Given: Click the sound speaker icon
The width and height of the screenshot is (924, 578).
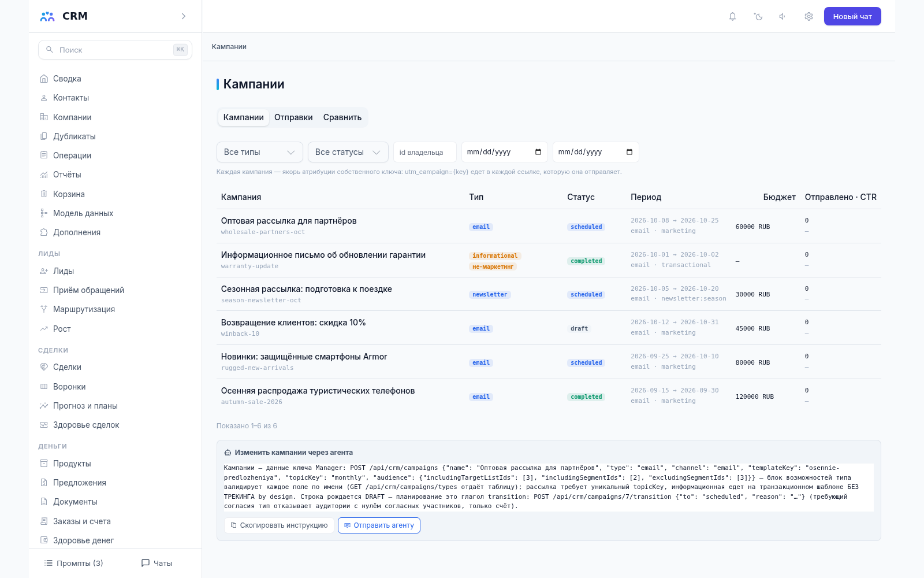Looking at the screenshot, I should 783,16.
